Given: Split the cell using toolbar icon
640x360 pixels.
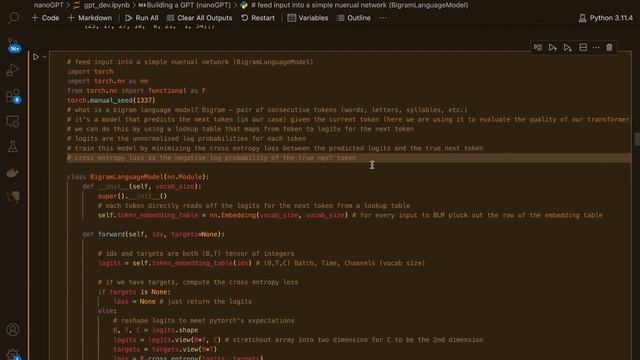Looking at the screenshot, I should click(x=583, y=48).
